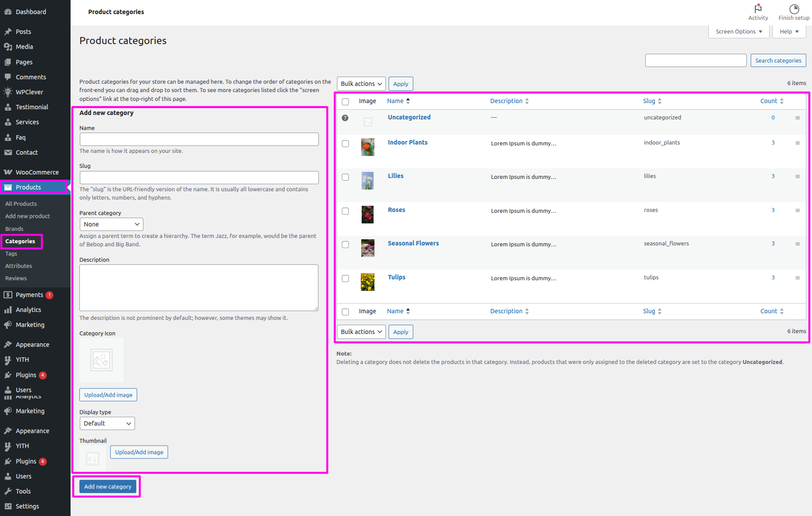812x516 pixels.
Task: Go to the Attributes submenu item
Action: pyautogui.click(x=19, y=266)
